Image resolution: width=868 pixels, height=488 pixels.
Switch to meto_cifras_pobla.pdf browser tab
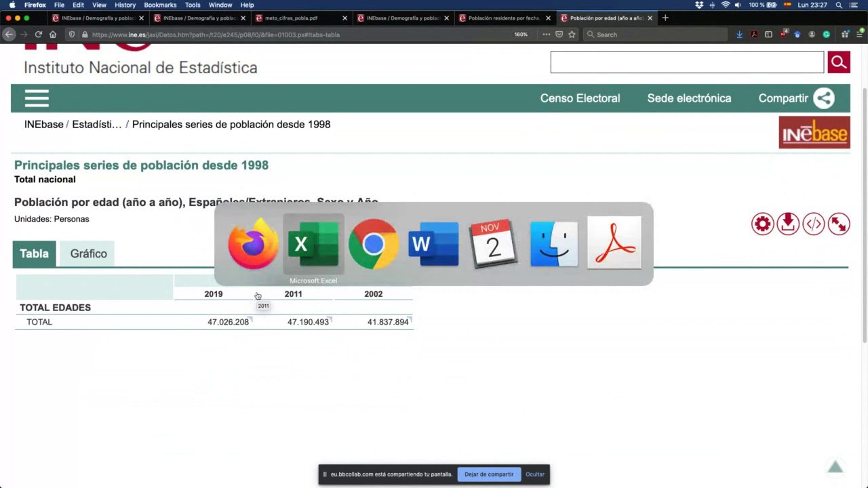[301, 18]
